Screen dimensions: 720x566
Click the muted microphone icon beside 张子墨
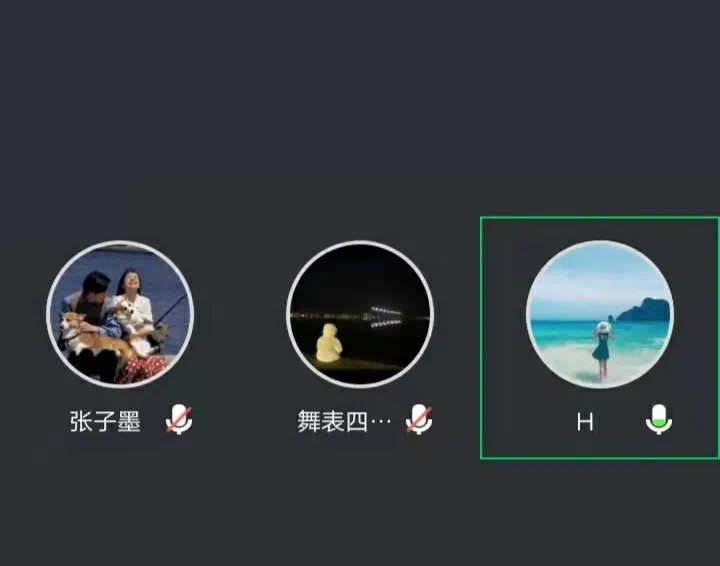pyautogui.click(x=179, y=419)
